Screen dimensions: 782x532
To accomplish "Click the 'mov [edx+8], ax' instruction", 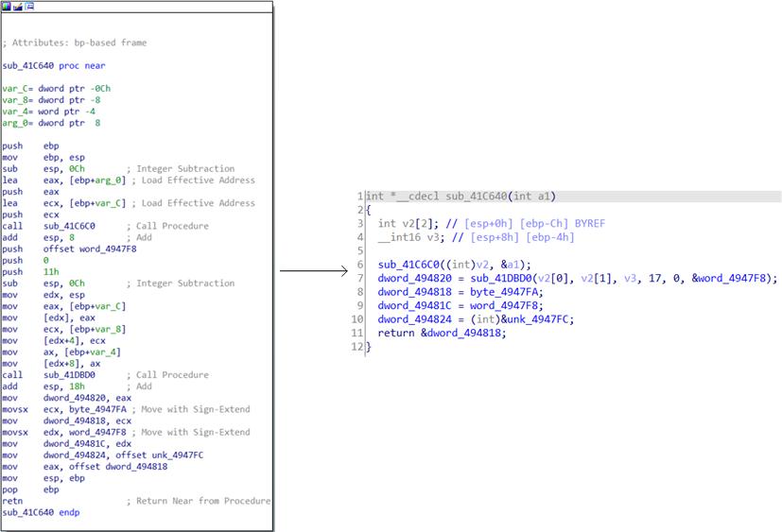I will (51, 364).
